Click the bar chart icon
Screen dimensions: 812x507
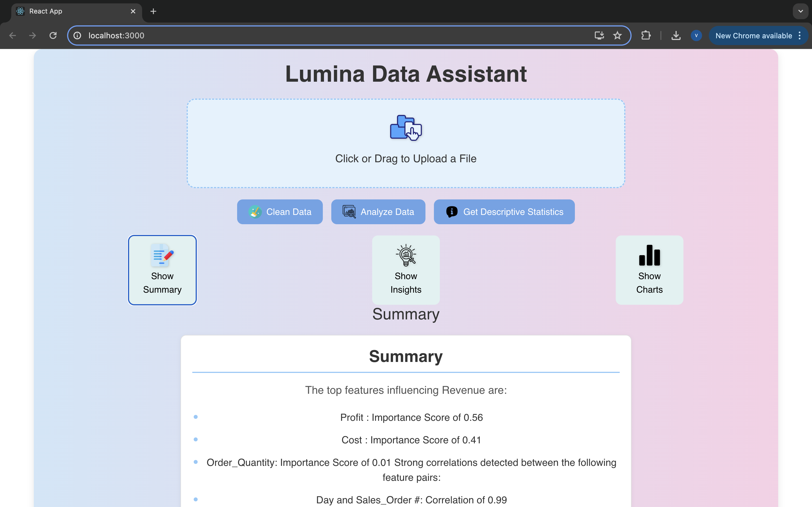pos(649,255)
